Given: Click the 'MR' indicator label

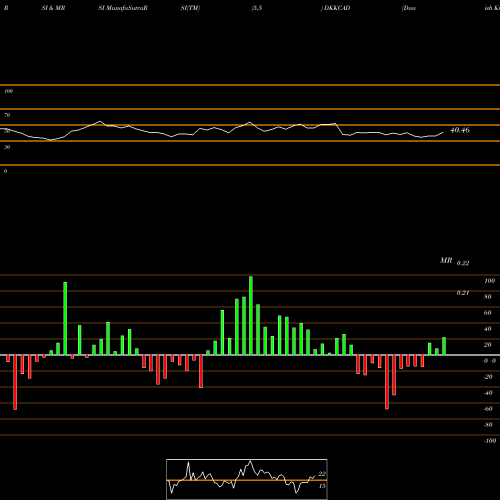Looking at the screenshot, I should click(446, 260).
